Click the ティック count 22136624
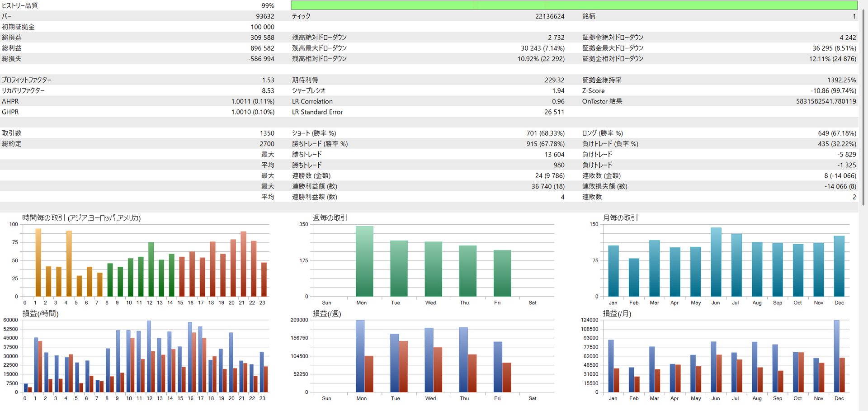This screenshot has height=411, width=868. (x=549, y=16)
